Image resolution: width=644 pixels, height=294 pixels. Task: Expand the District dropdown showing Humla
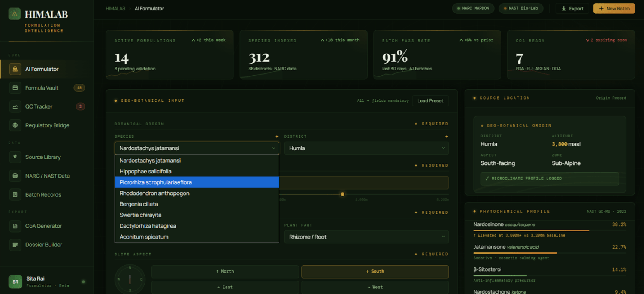[x=366, y=148]
